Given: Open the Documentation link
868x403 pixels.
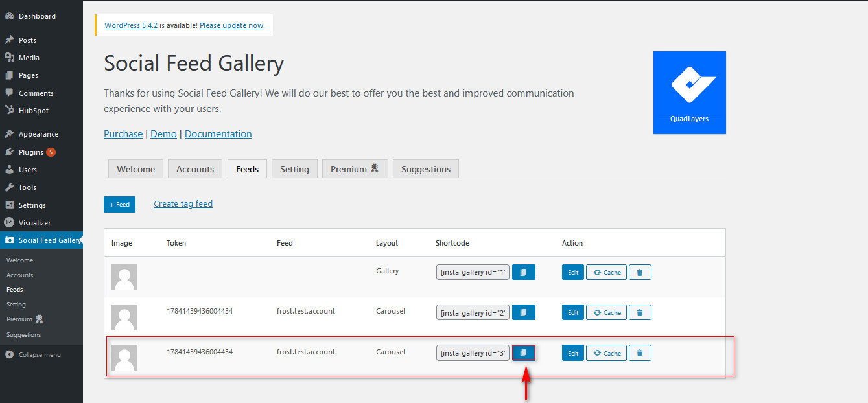Looking at the screenshot, I should click(x=218, y=134).
